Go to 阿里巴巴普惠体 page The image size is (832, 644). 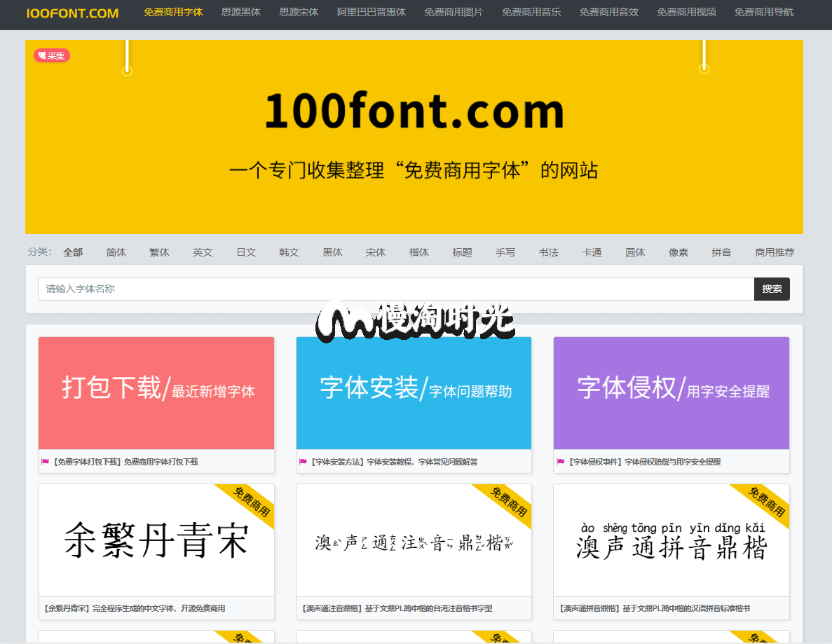pos(371,12)
